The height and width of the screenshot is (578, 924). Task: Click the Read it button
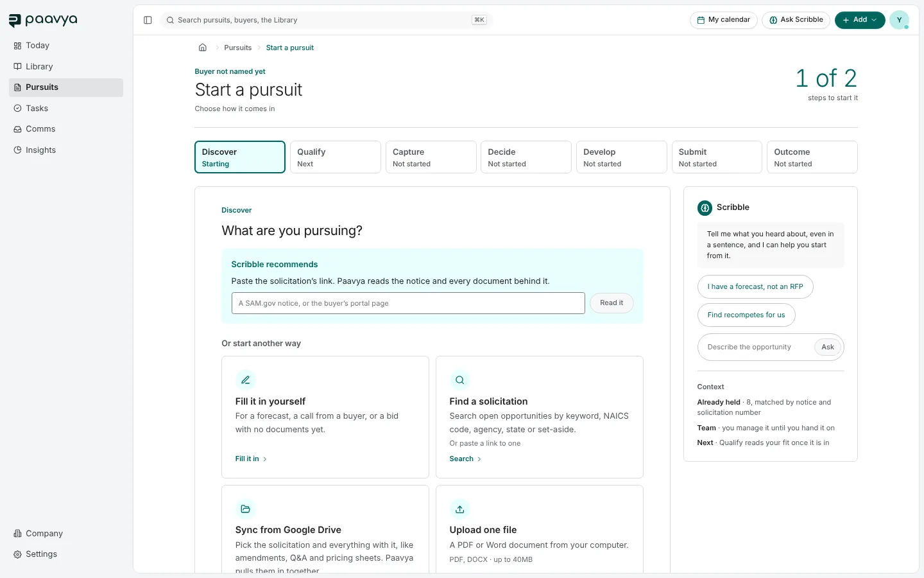click(612, 303)
